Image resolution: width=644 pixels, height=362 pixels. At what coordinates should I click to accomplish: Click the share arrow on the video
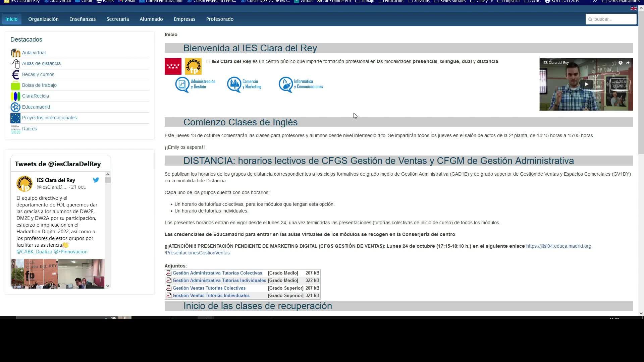click(x=627, y=63)
